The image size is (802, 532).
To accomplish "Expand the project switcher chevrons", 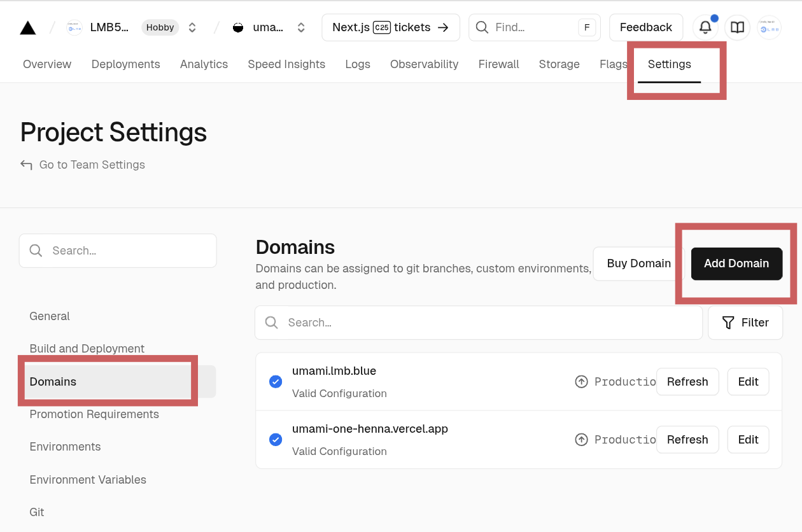I will point(301,27).
